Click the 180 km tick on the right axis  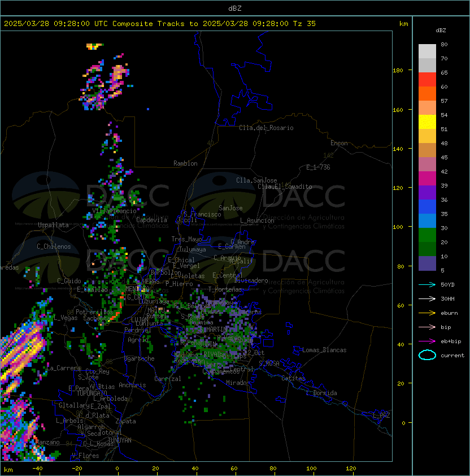pos(398,71)
